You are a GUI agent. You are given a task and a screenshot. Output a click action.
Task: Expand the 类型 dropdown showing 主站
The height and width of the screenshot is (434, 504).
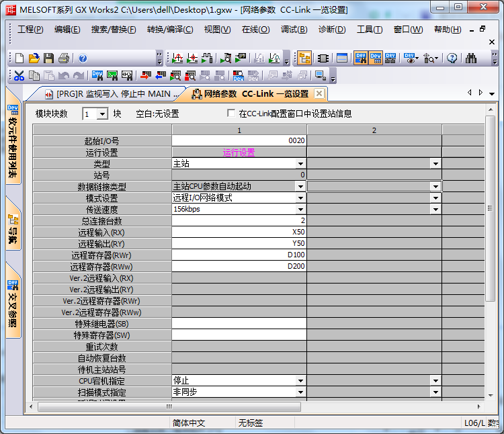pyautogui.click(x=300, y=163)
